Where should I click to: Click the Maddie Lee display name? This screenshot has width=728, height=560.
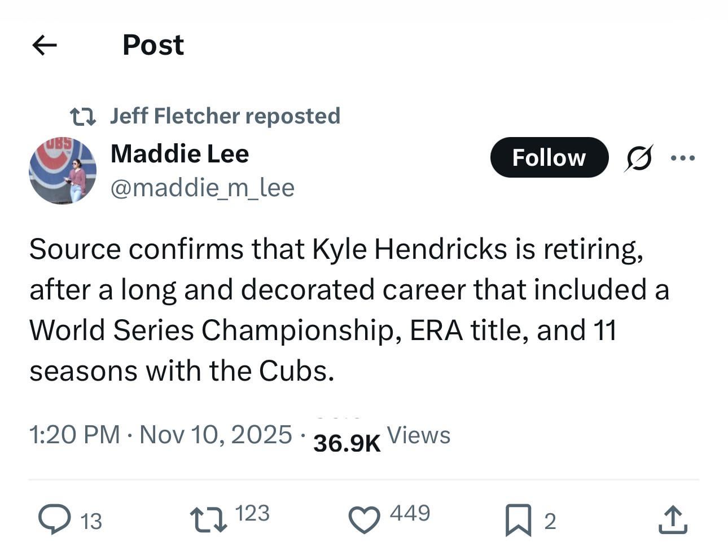(180, 153)
